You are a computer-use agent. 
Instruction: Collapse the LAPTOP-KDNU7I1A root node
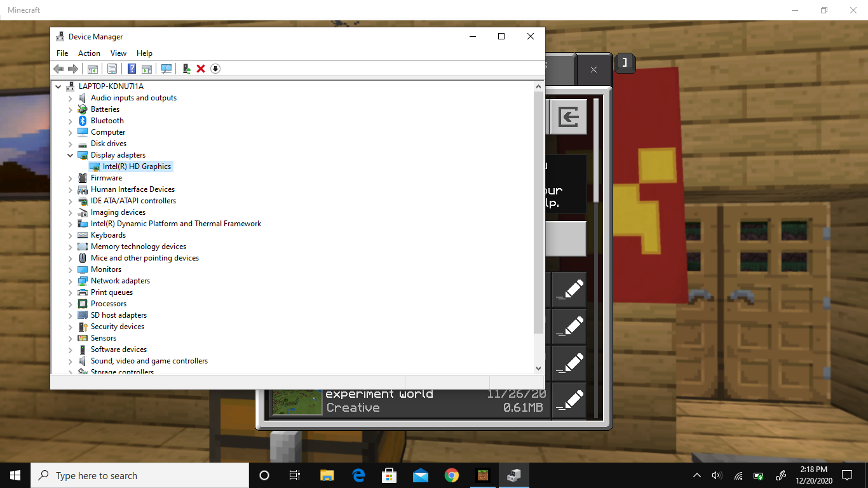coord(58,86)
